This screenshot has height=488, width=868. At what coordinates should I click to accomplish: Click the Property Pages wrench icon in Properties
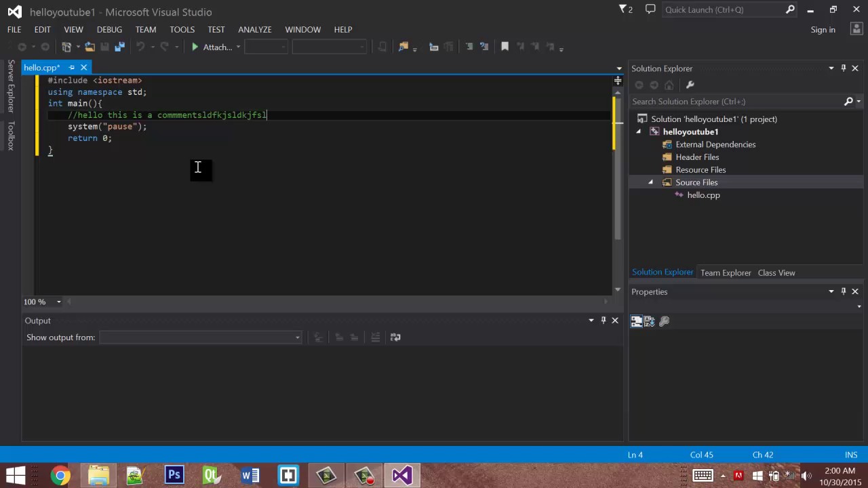click(x=664, y=321)
